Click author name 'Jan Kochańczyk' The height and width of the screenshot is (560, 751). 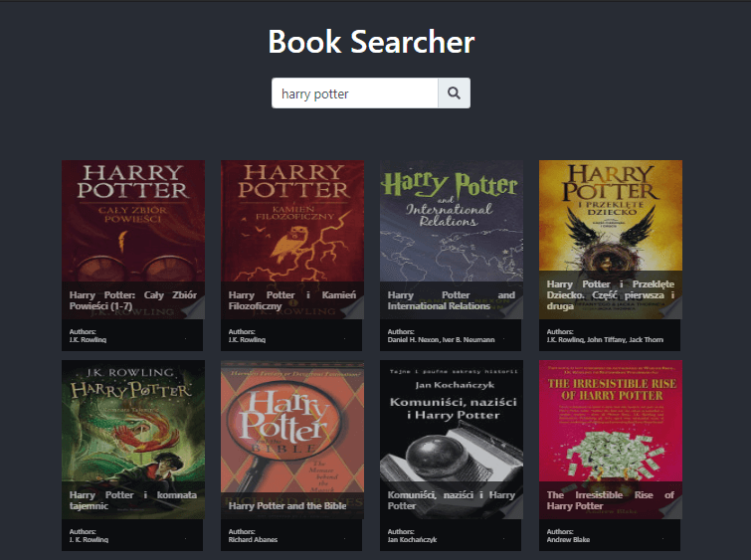pyautogui.click(x=412, y=540)
